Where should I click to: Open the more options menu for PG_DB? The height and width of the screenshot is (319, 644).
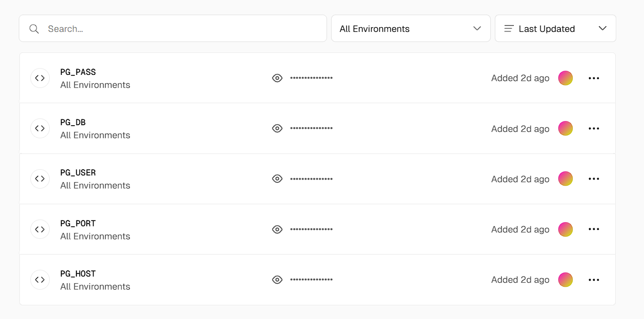click(594, 128)
